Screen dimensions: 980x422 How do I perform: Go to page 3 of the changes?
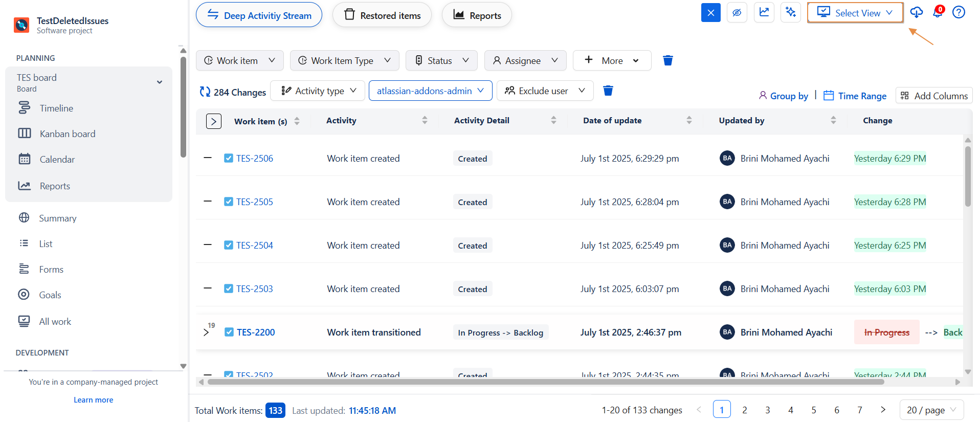tap(767, 410)
